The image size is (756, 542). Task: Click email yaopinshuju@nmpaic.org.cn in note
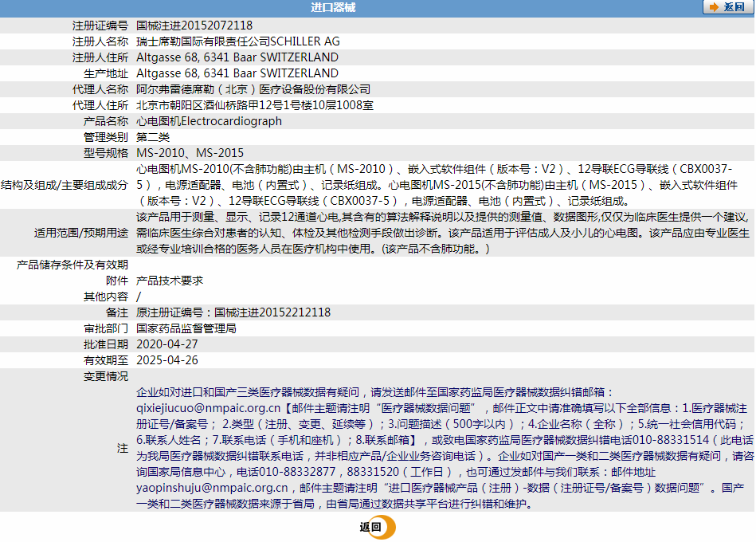[212, 488]
